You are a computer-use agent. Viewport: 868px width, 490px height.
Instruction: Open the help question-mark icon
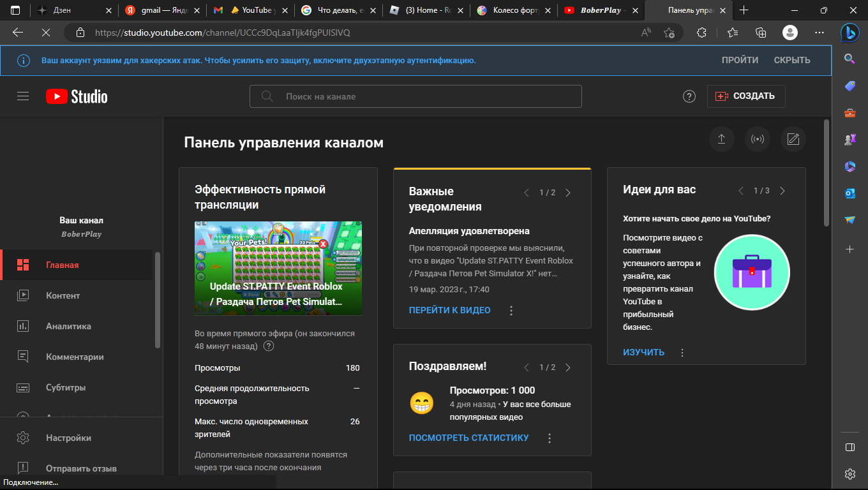tap(689, 96)
